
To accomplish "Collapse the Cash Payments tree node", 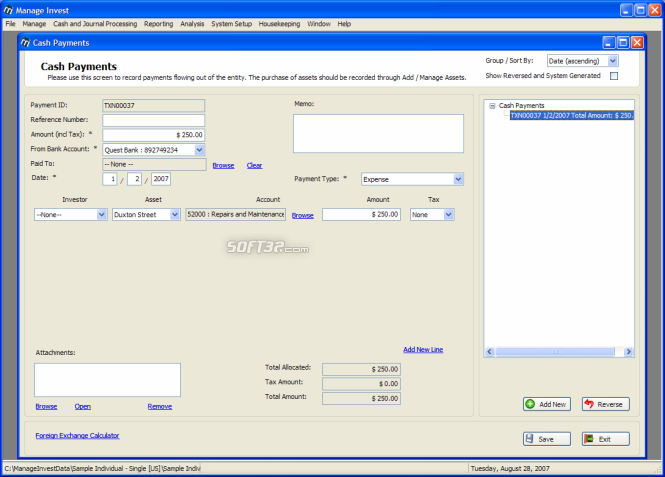I will tap(492, 106).
